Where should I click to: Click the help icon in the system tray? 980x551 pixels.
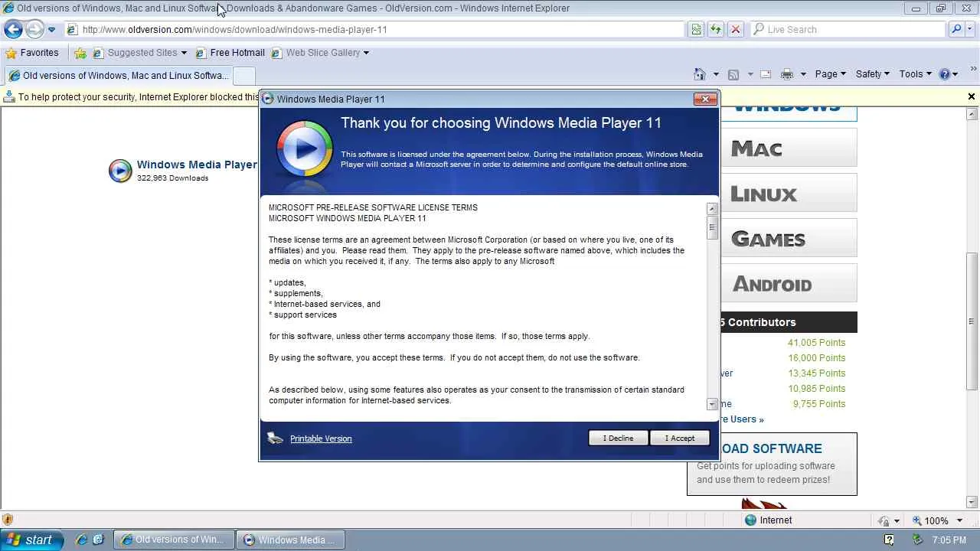click(x=890, y=540)
